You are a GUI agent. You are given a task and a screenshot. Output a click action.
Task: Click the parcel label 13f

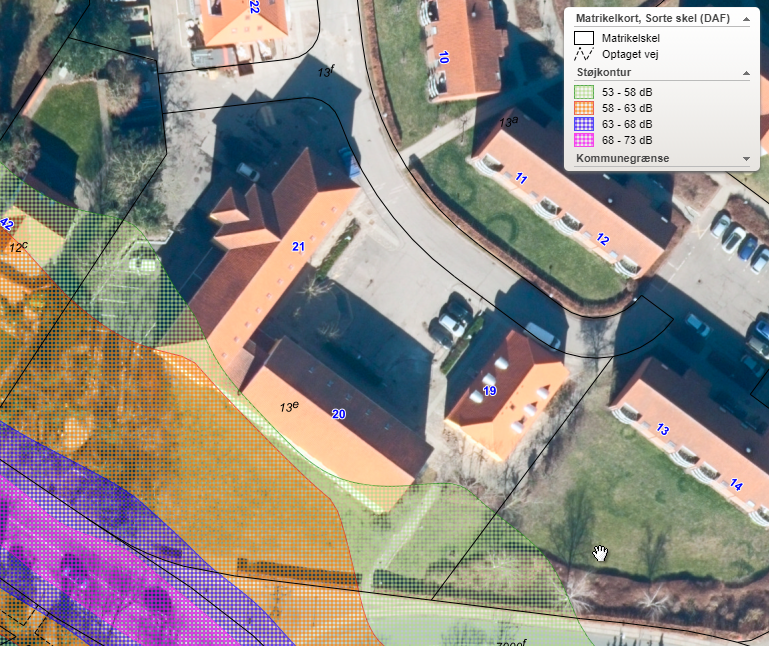click(x=326, y=72)
